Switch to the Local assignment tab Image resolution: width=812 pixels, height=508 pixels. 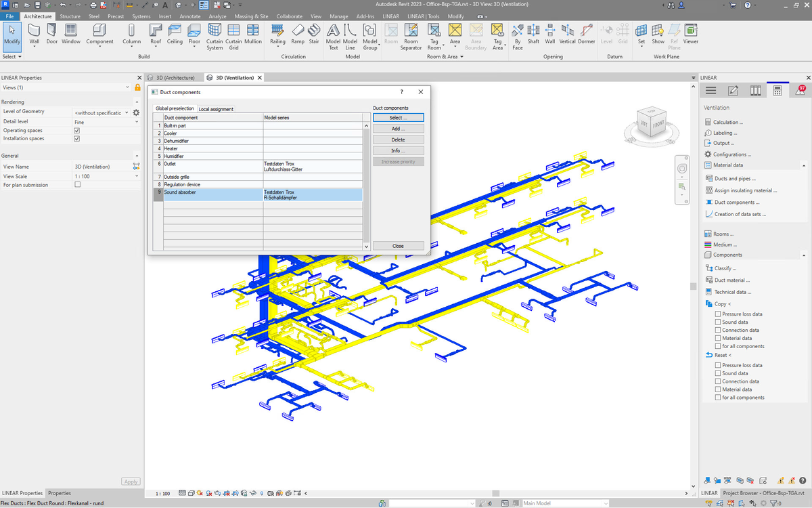click(216, 109)
